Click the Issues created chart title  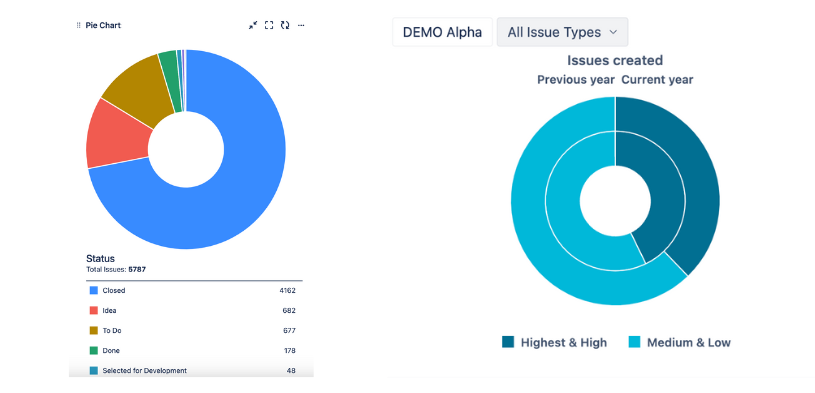[615, 60]
